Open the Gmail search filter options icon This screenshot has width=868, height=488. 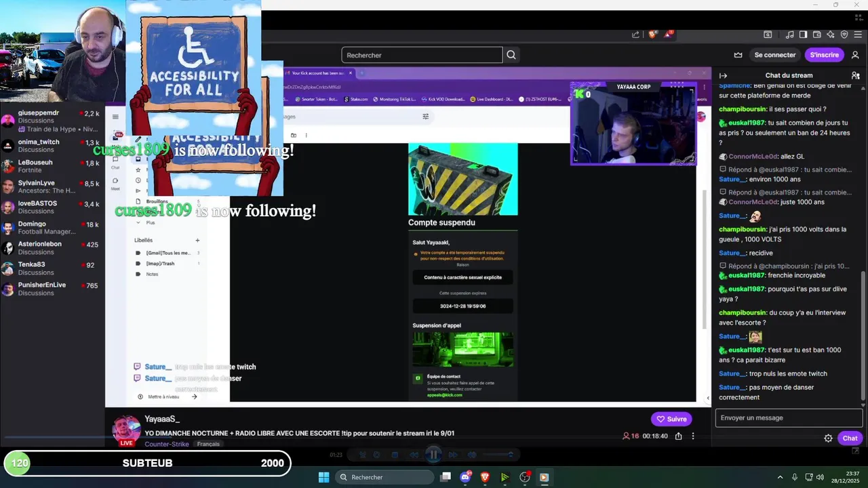(425, 117)
